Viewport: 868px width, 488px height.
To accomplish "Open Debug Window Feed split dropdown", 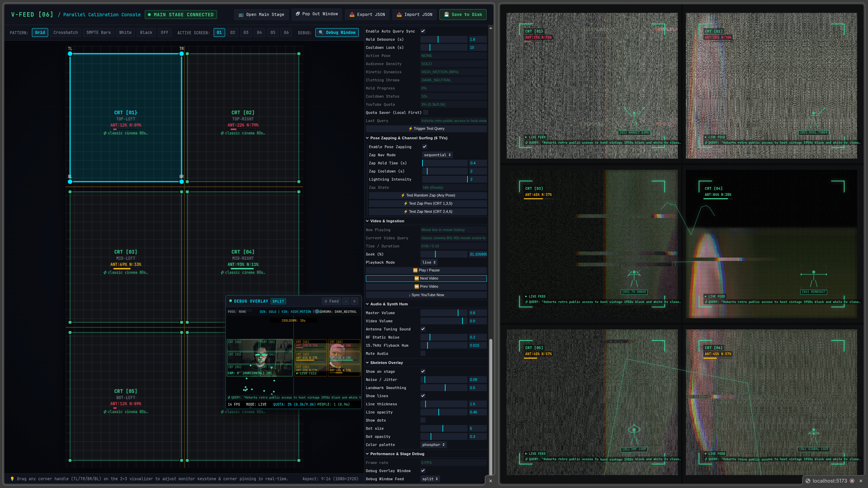I will pos(430,479).
